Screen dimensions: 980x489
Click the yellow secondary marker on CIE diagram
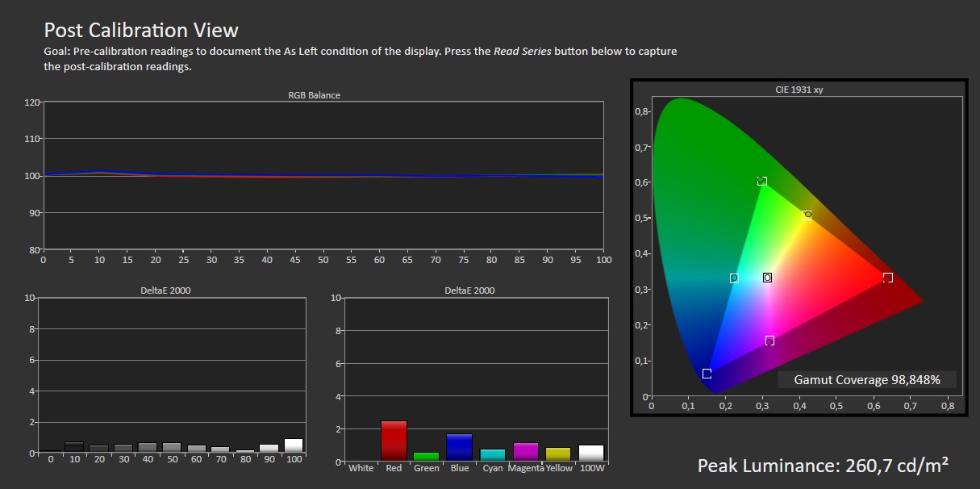pos(807,215)
